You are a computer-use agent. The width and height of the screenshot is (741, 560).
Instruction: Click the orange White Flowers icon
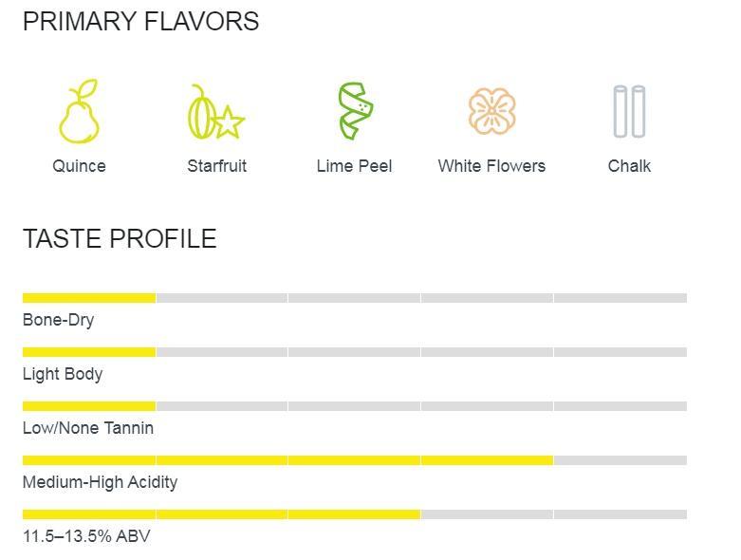tap(492, 111)
